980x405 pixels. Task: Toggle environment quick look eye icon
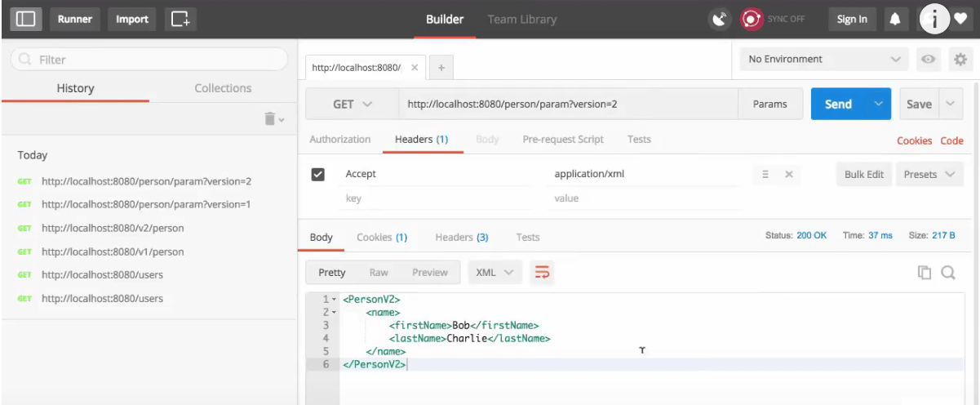[x=927, y=60]
